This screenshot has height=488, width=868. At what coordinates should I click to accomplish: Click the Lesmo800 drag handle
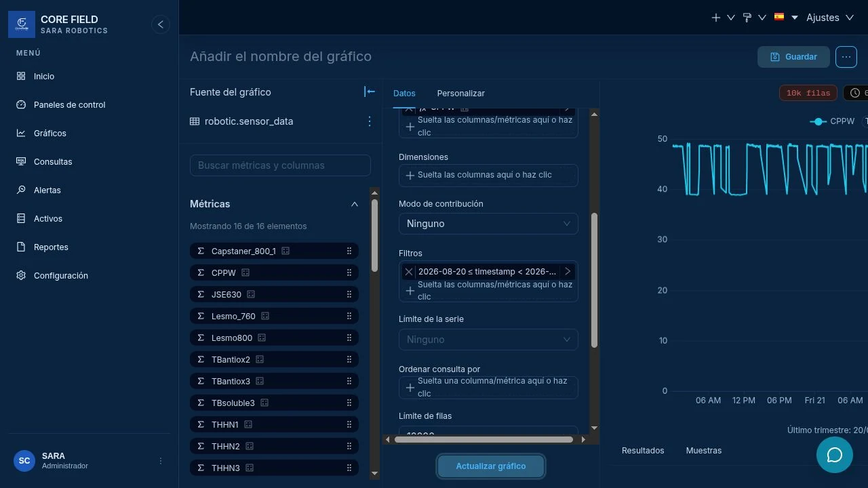tap(349, 338)
